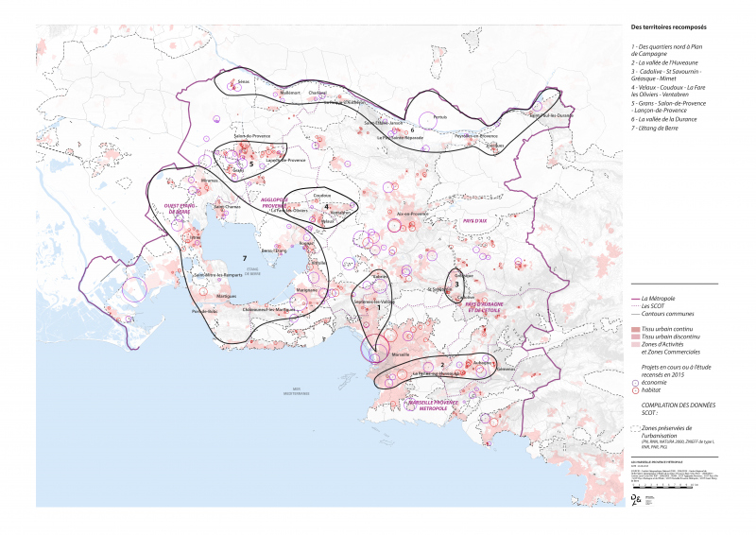Click legend entry '2 - La vallée de l'Huveaune'

coord(670,61)
